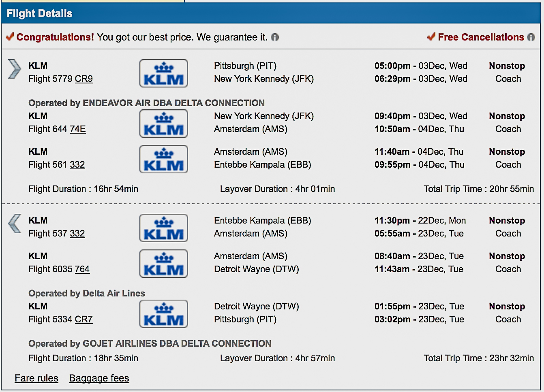Click 05:00pm - 03Dec departure time

pyautogui.click(x=421, y=66)
